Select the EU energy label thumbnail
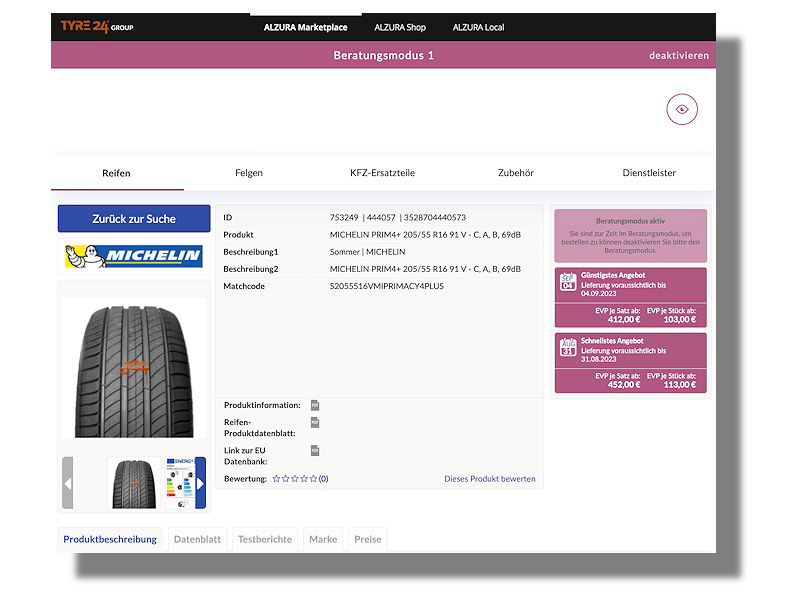The height and width of the screenshot is (600, 800). (x=180, y=483)
